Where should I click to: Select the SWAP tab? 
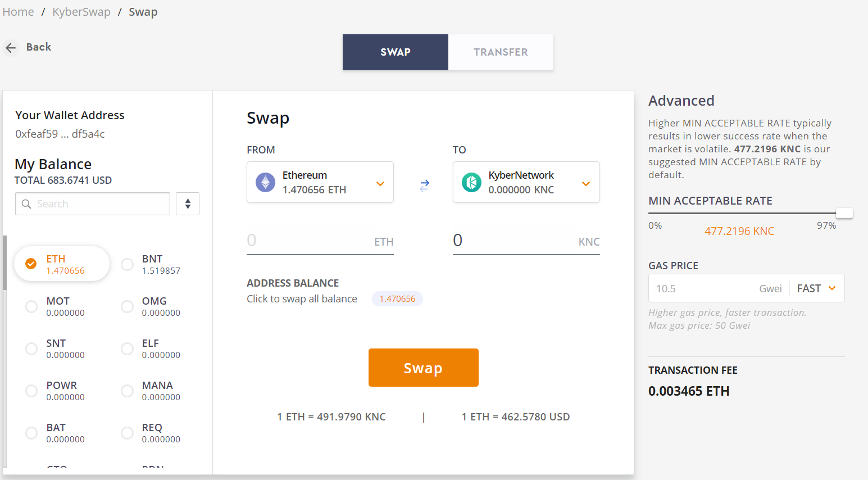[396, 52]
